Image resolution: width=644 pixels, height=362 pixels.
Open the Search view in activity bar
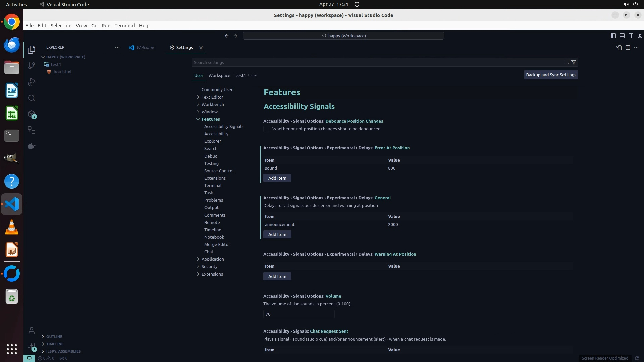pos(32,98)
